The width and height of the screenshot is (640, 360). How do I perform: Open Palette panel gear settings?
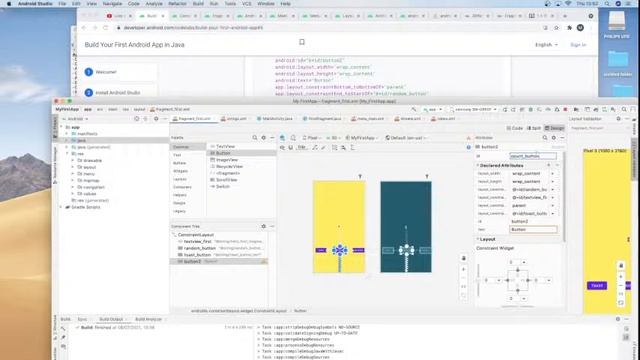[x=264, y=138]
